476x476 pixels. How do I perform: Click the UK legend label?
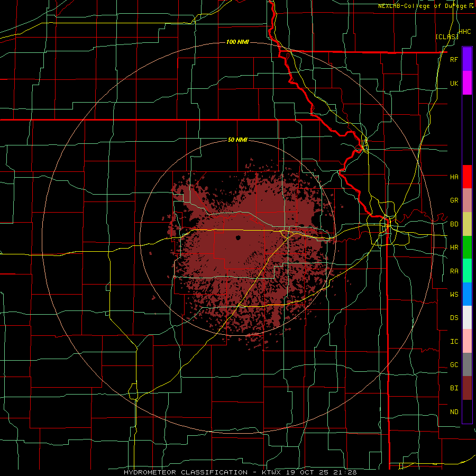click(x=454, y=83)
